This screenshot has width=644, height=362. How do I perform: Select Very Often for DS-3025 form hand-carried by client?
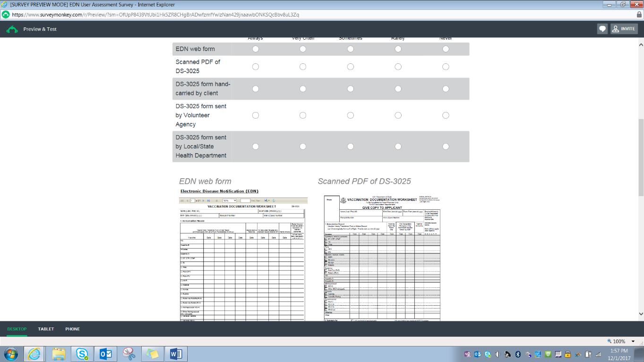(x=303, y=89)
